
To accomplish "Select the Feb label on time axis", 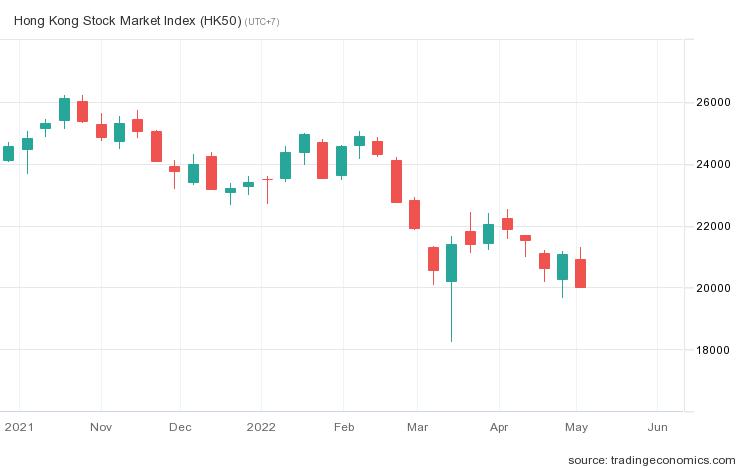I will (343, 426).
